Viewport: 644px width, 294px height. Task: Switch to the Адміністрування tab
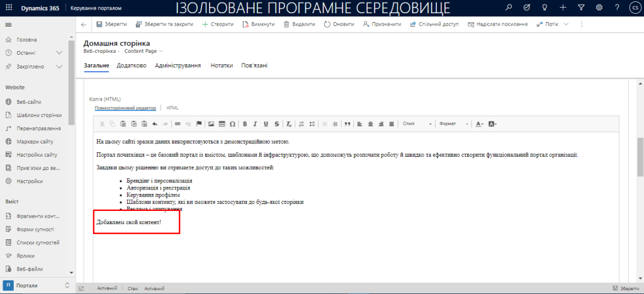point(178,65)
